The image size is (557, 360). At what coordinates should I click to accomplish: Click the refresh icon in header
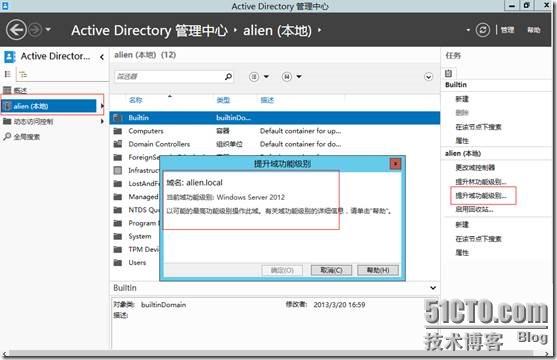pyautogui.click(x=483, y=30)
